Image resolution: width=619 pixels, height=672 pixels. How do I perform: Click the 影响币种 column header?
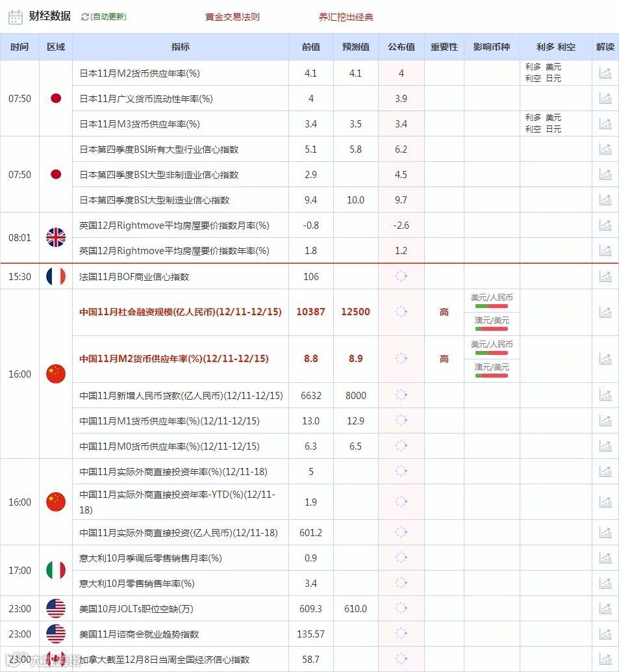click(492, 47)
